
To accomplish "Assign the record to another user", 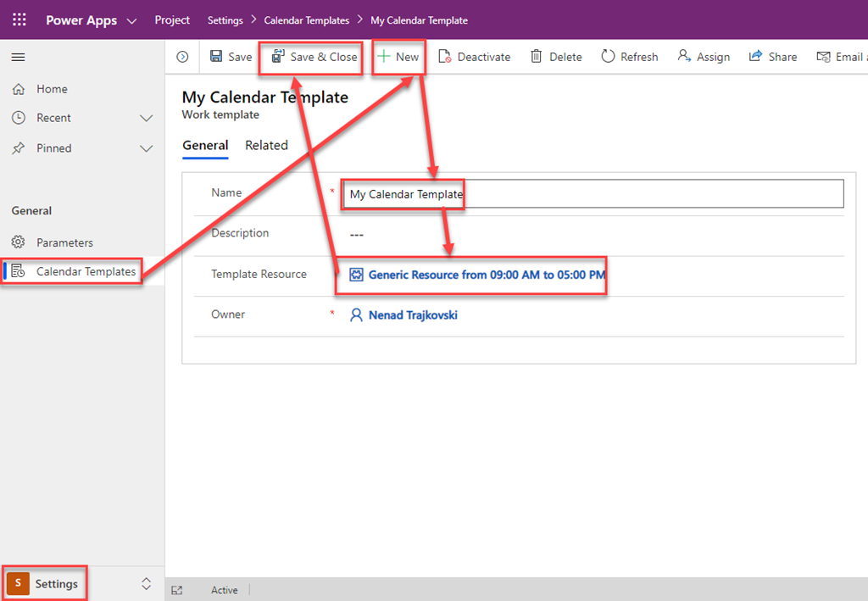I will [704, 57].
